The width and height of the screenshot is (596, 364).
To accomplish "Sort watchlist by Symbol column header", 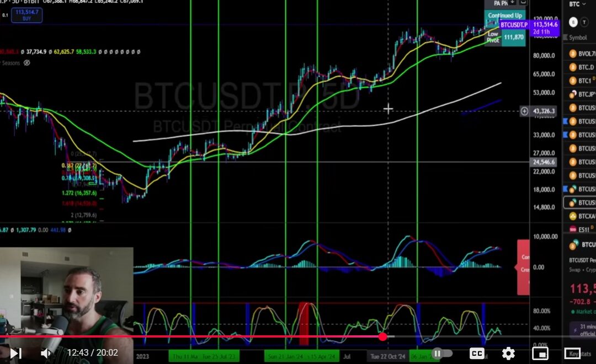I will 578,38.
